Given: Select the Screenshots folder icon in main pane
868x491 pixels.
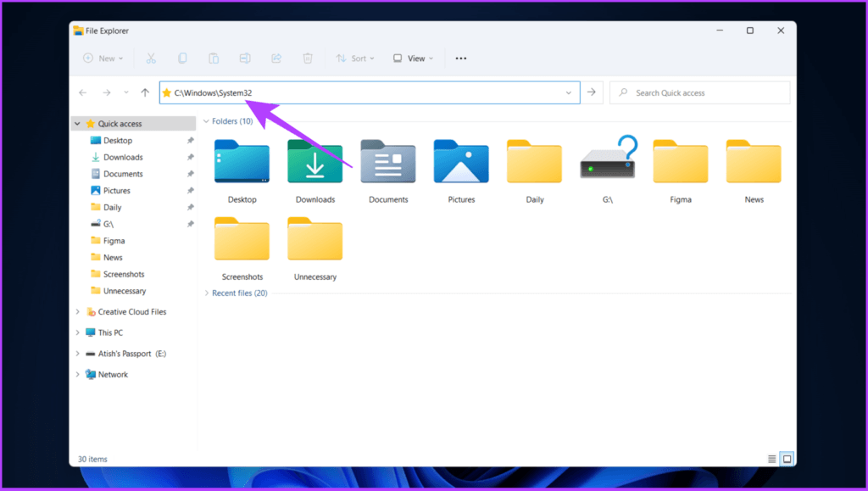Looking at the screenshot, I should tap(242, 238).
